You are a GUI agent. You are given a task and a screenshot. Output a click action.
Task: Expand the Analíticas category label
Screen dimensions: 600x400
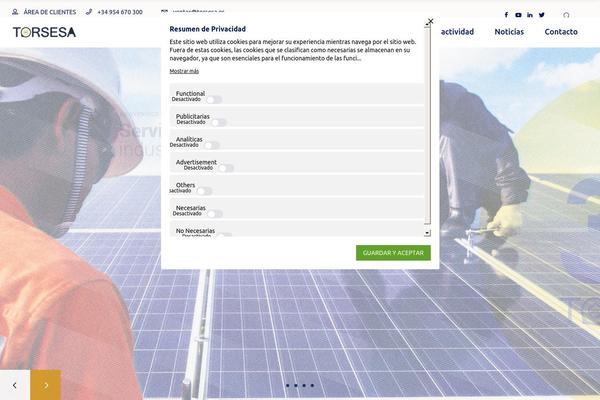pos(189,139)
